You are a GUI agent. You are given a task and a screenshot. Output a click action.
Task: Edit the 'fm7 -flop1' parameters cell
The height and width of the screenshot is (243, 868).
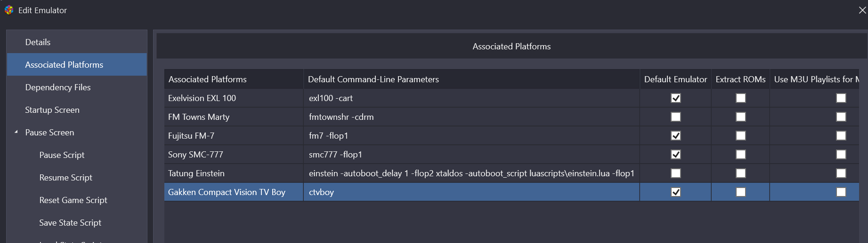click(x=471, y=135)
